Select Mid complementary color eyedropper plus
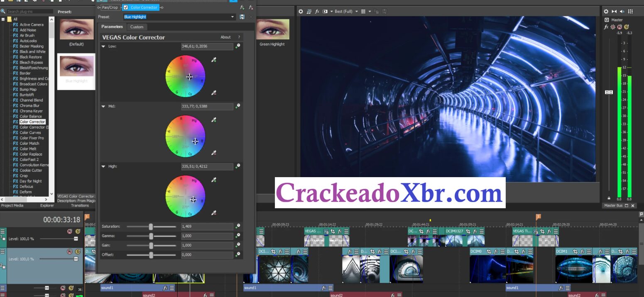Viewport: 644px width, 297px height. click(214, 120)
